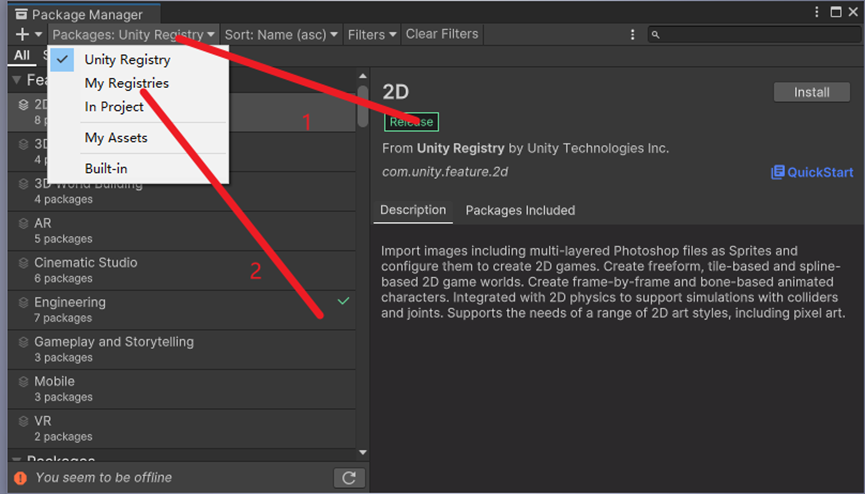
Task: Click the package list scroll-down arrow
Action: pyautogui.click(x=362, y=453)
